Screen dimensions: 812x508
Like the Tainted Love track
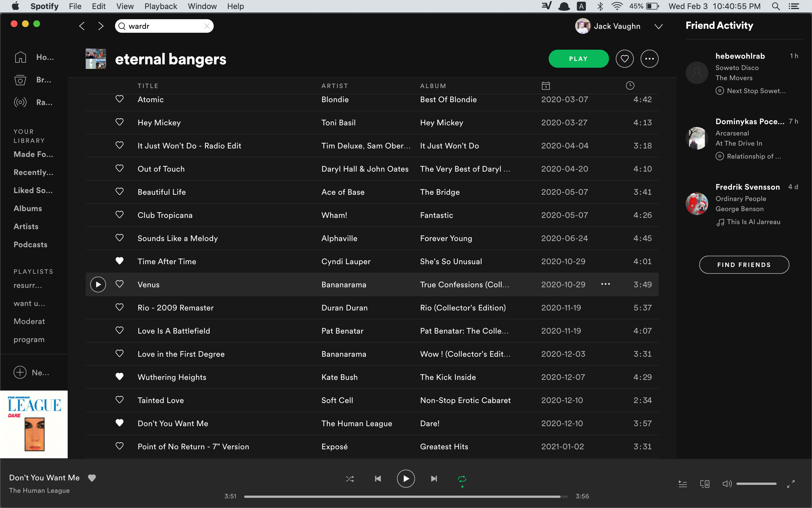120,399
